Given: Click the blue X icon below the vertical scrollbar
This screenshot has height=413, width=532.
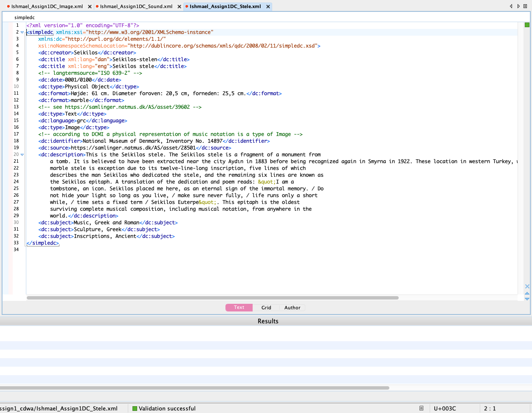Looking at the screenshot, I should [x=527, y=286].
